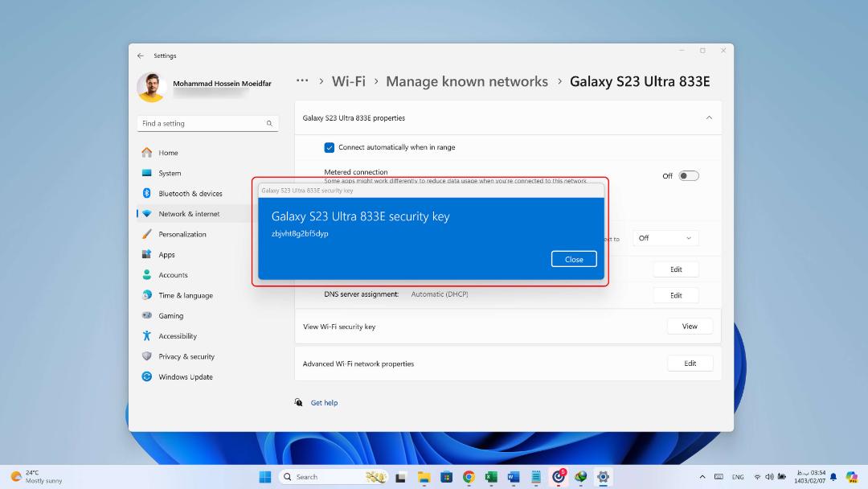This screenshot has height=489, width=868.
Task: Open Accessibility settings page
Action: [177, 336]
